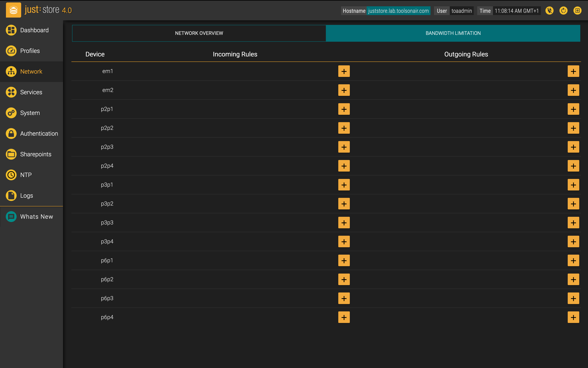Add incoming rule for p3p2

tap(344, 204)
